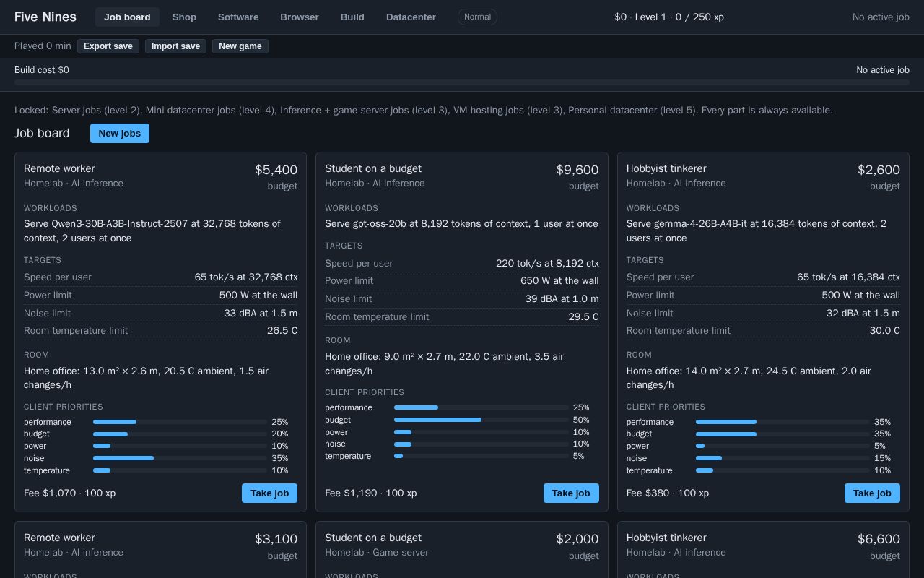Click the noise 35% priority bar in Remote worker card

[x=180, y=458]
